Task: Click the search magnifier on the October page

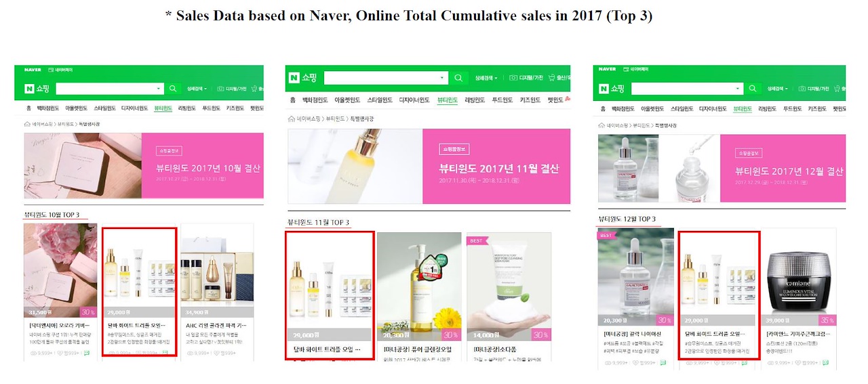Action: [173, 88]
